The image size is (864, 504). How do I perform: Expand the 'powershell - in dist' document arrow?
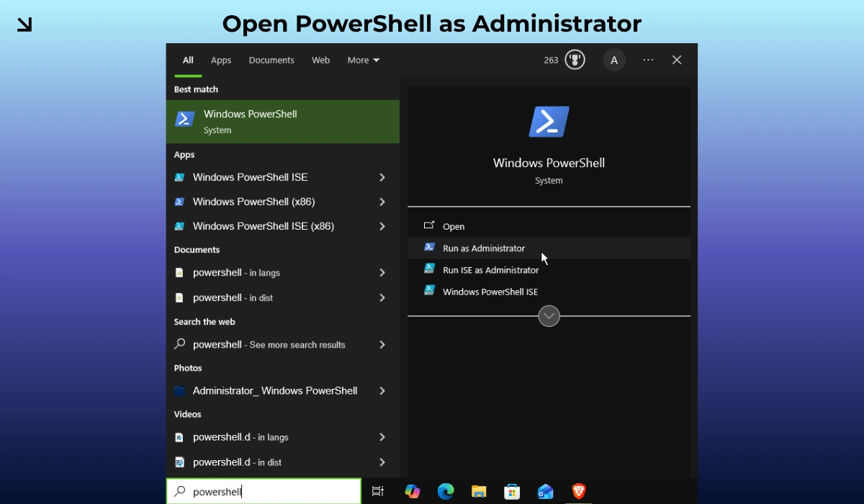pyautogui.click(x=382, y=297)
